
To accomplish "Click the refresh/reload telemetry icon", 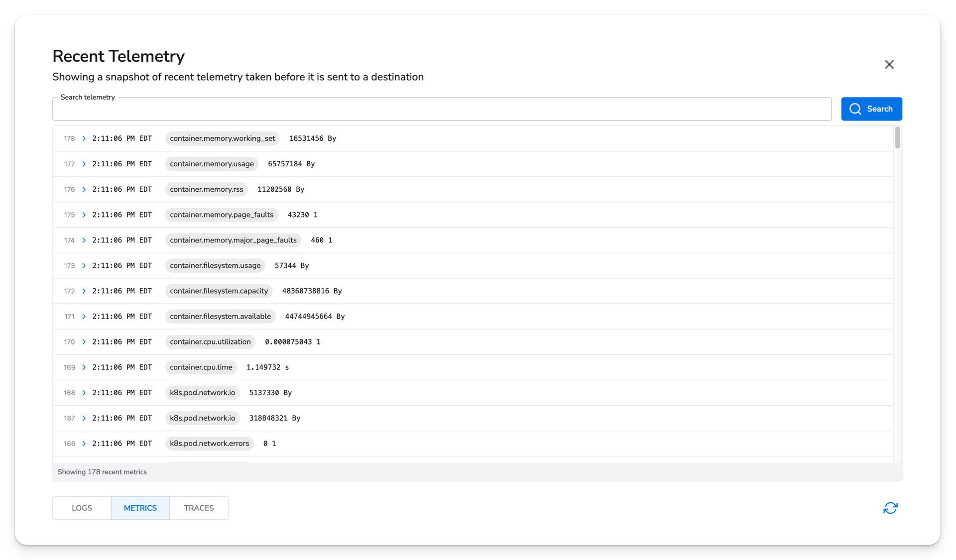I will pyautogui.click(x=890, y=508).
